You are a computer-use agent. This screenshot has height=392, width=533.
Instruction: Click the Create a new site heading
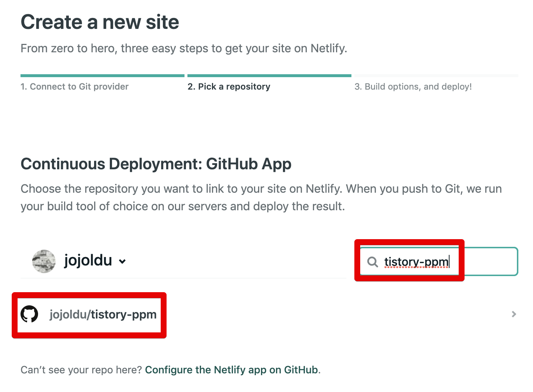point(100,22)
